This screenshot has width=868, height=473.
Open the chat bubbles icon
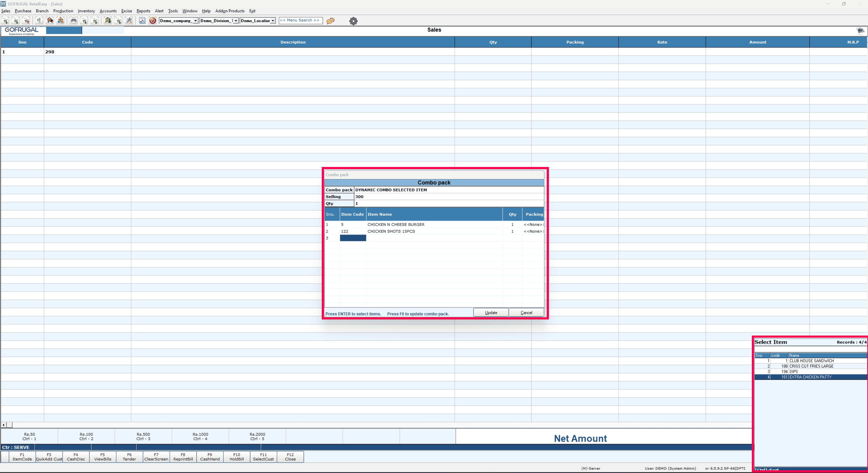pos(331,21)
